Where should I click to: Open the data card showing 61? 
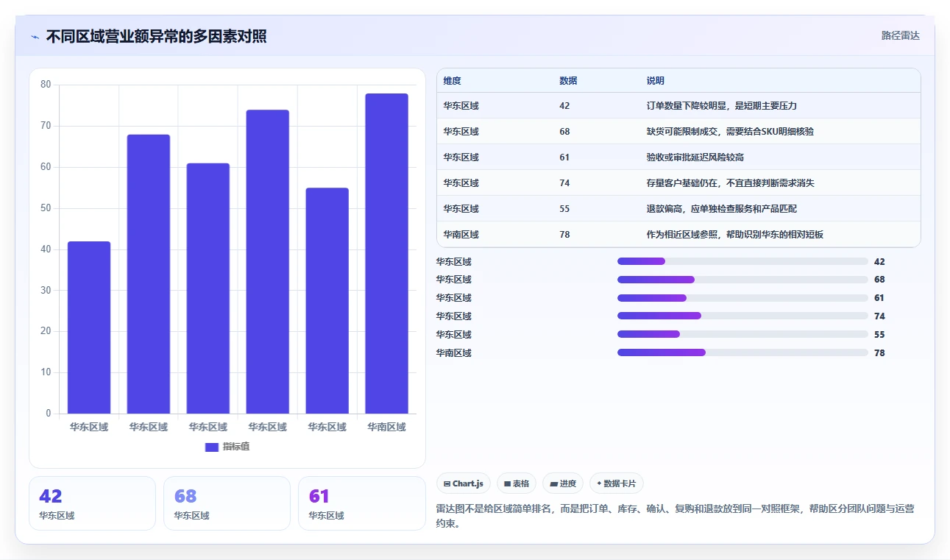click(x=362, y=503)
